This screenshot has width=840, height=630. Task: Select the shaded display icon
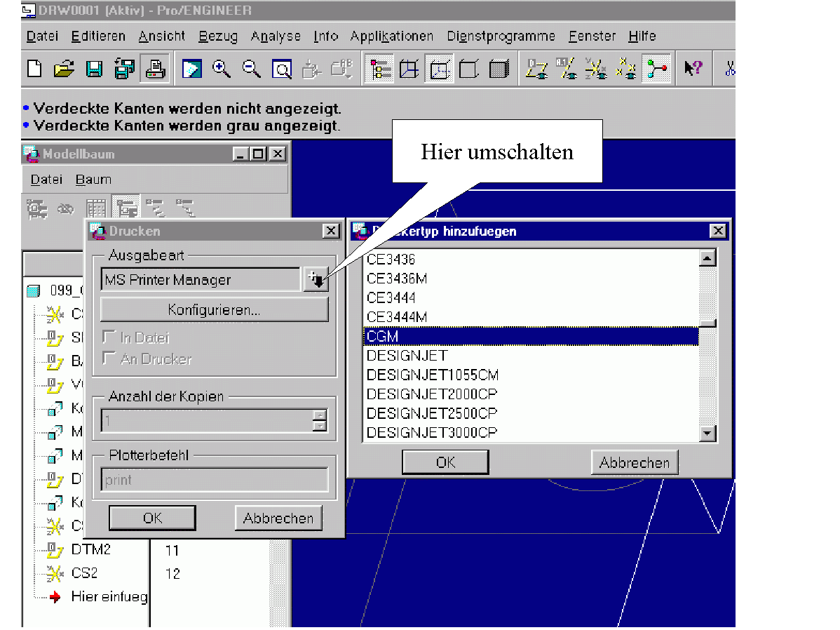click(x=499, y=69)
